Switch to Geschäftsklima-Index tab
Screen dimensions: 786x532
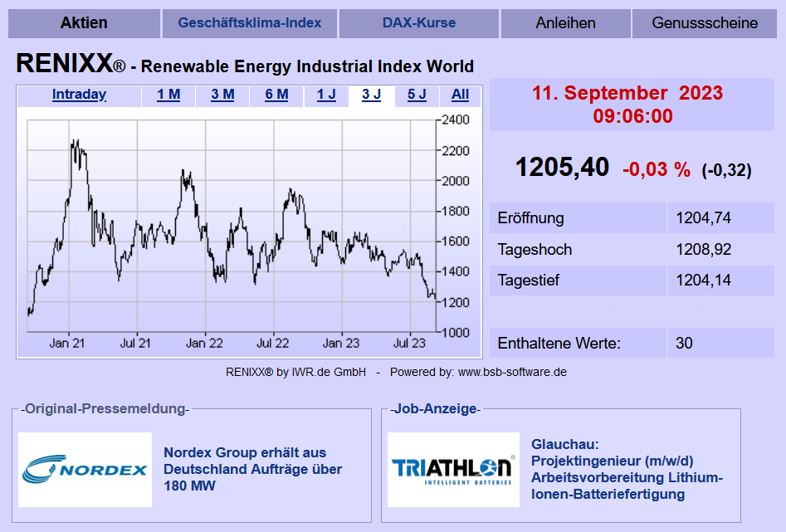(249, 23)
